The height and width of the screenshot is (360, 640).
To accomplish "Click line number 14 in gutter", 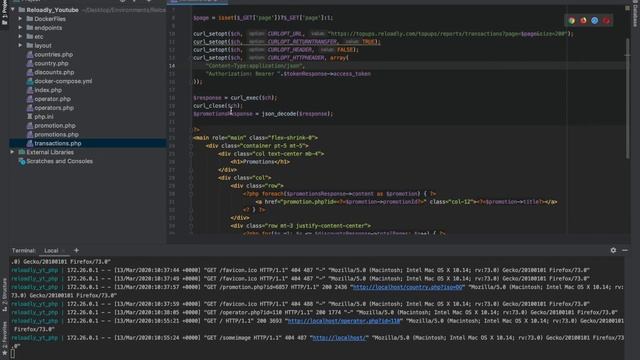I will [172, 66].
